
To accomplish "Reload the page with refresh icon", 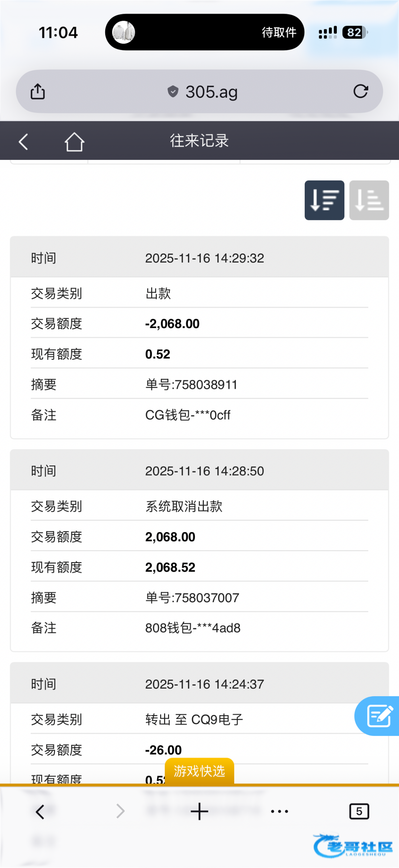I will click(360, 91).
